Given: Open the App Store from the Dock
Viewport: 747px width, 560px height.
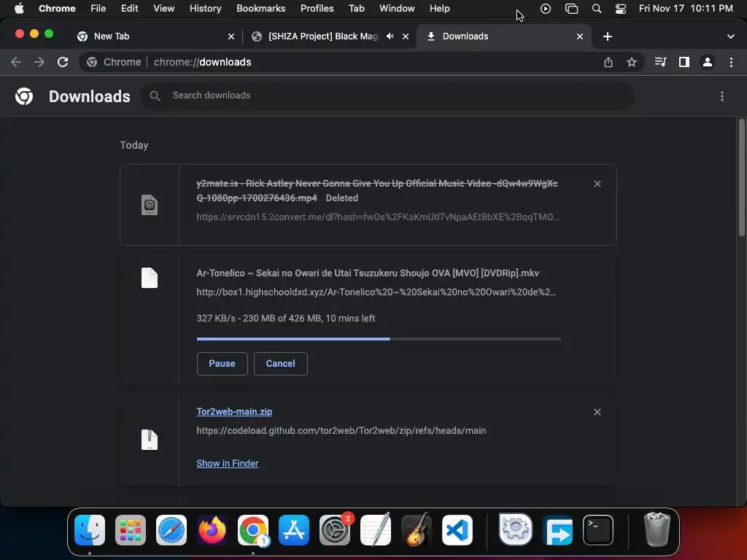Looking at the screenshot, I should pyautogui.click(x=294, y=530).
